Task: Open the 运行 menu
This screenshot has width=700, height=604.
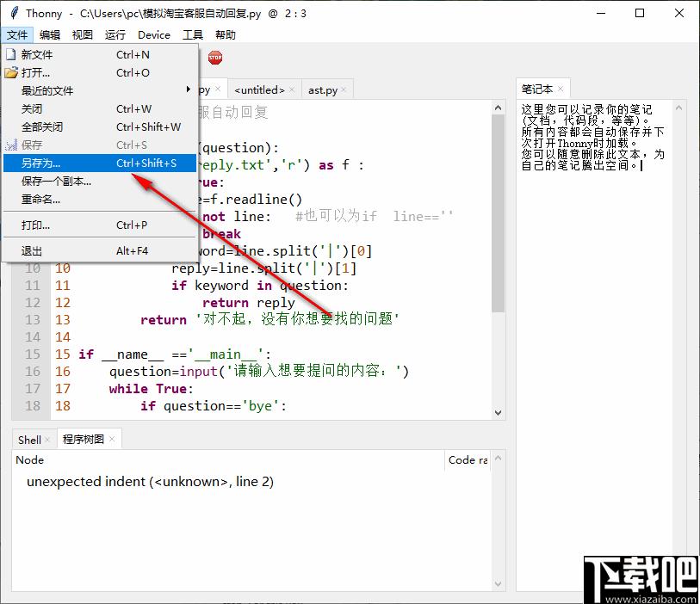Action: tap(115, 34)
